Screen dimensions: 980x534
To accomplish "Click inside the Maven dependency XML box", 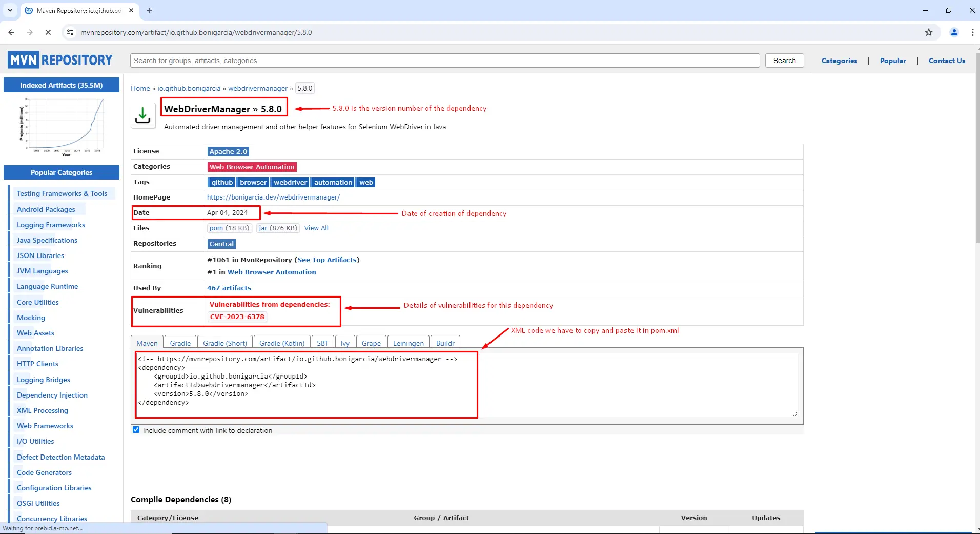I will (466, 385).
